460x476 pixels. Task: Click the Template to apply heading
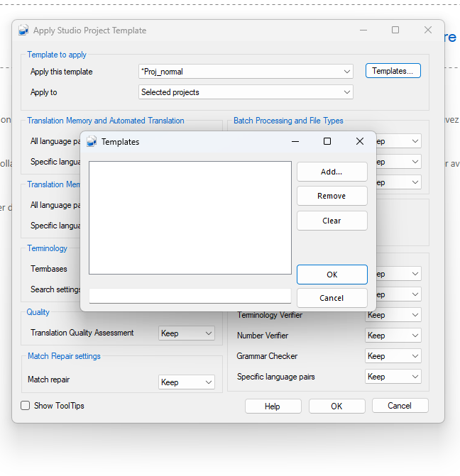tap(57, 55)
